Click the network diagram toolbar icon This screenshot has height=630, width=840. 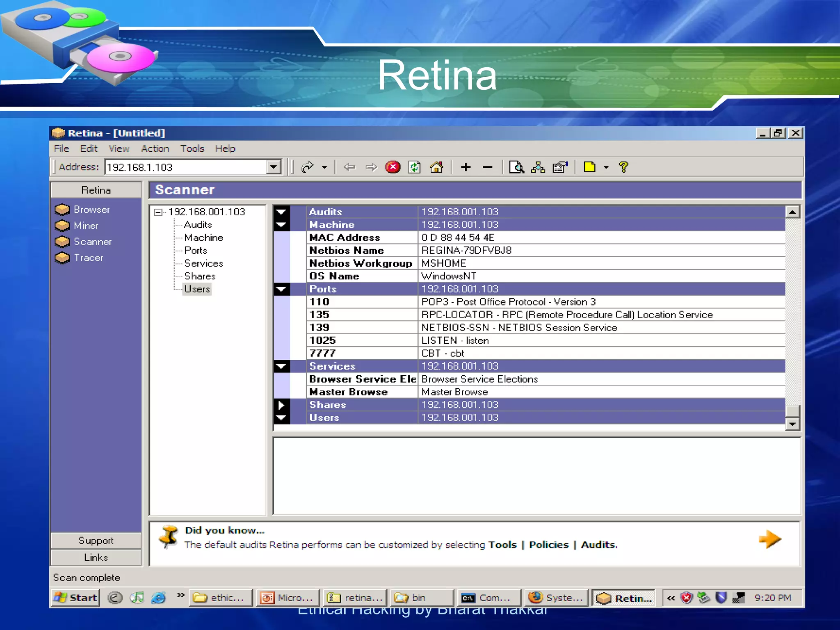pos(538,167)
